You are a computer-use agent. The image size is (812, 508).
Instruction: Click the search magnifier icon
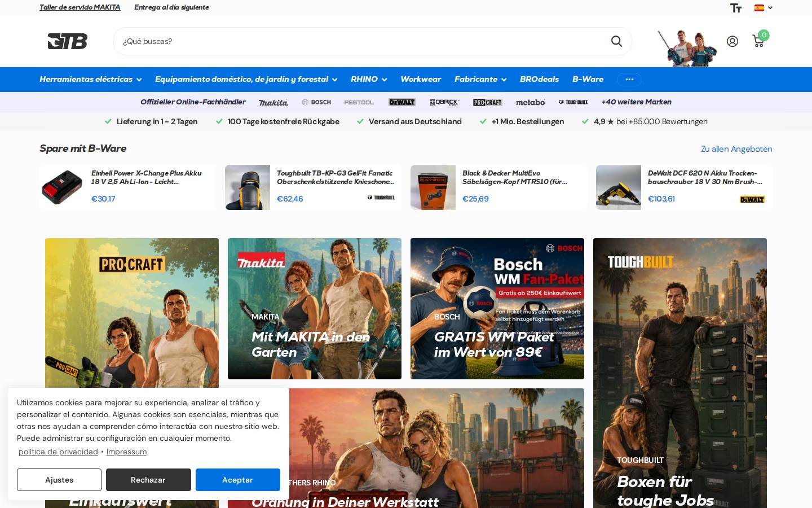point(616,41)
